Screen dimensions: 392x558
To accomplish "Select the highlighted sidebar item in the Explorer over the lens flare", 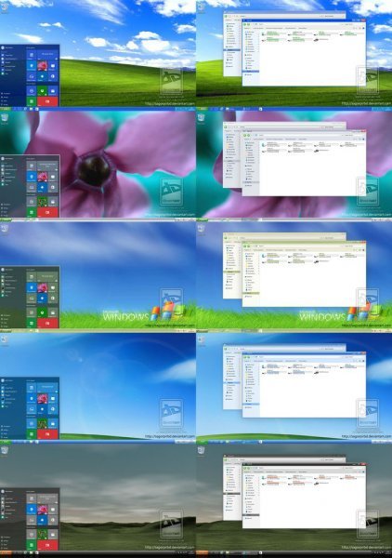I will [251, 405].
